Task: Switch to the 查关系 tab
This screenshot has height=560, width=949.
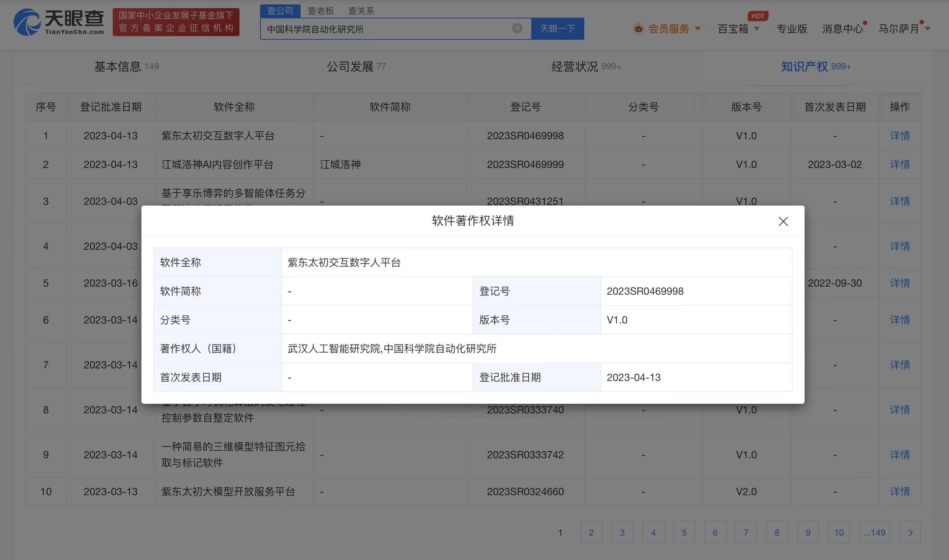Action: click(361, 11)
